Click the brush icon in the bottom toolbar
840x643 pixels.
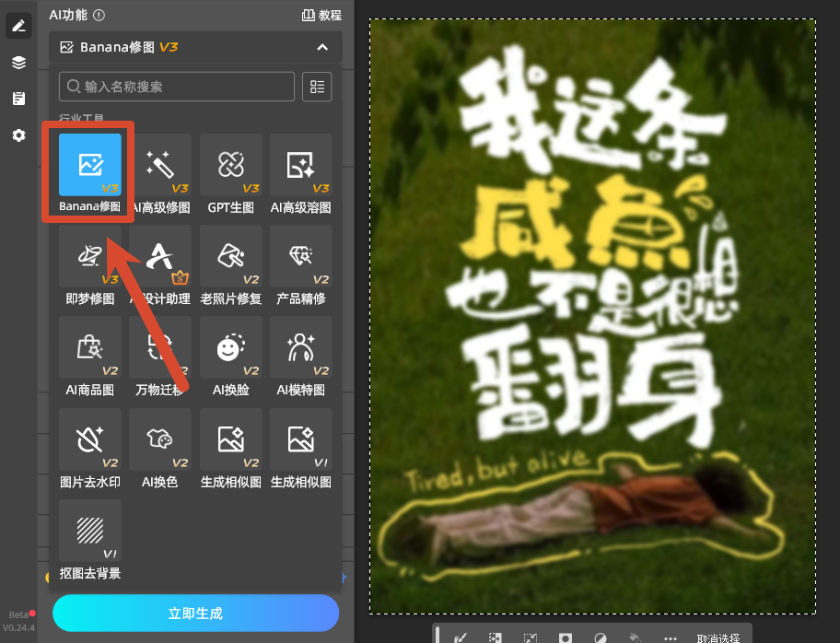pos(460,637)
